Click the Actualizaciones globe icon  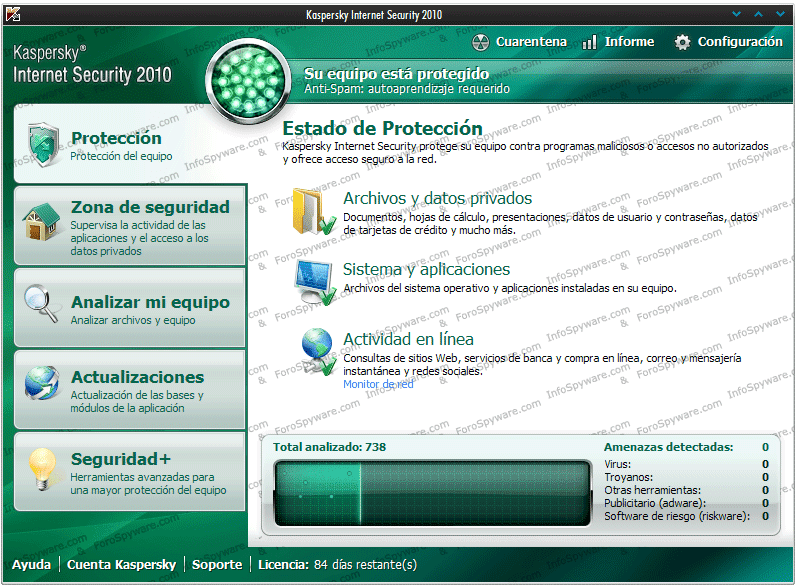coord(42,383)
